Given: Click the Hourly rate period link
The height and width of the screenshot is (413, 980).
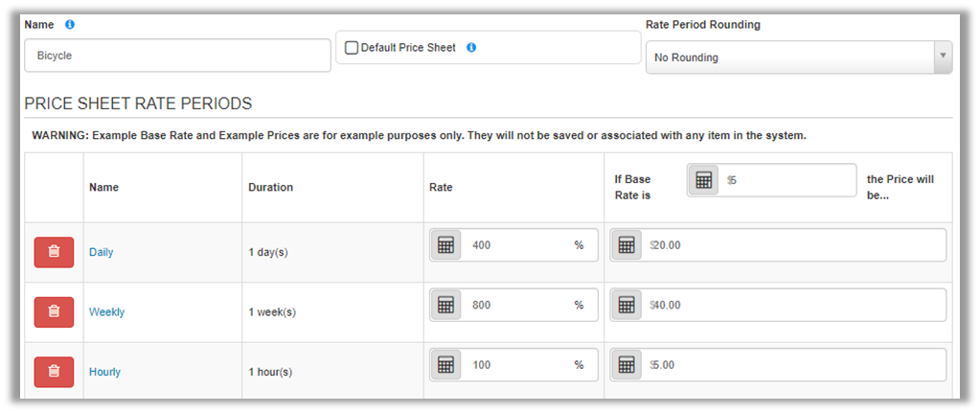Looking at the screenshot, I should coord(104,372).
